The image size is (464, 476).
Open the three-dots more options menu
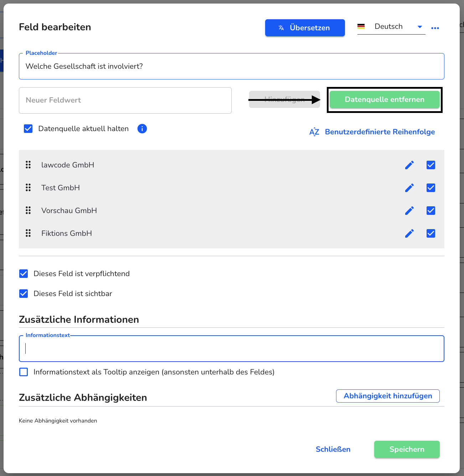click(x=435, y=28)
